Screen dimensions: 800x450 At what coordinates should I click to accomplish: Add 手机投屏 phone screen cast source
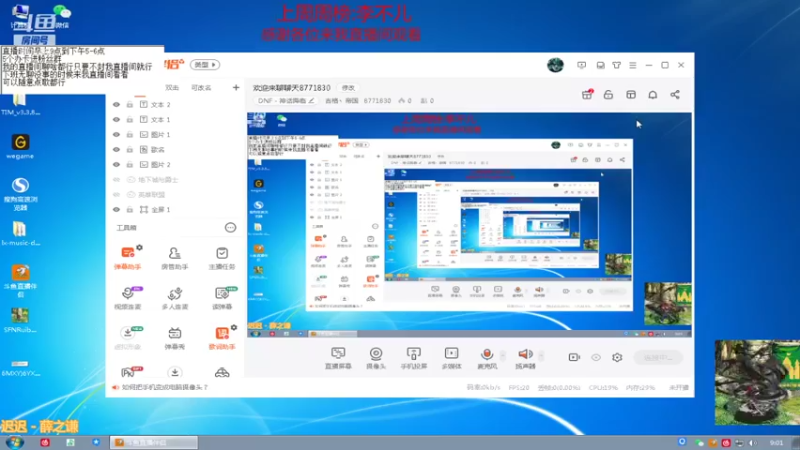pos(414,358)
